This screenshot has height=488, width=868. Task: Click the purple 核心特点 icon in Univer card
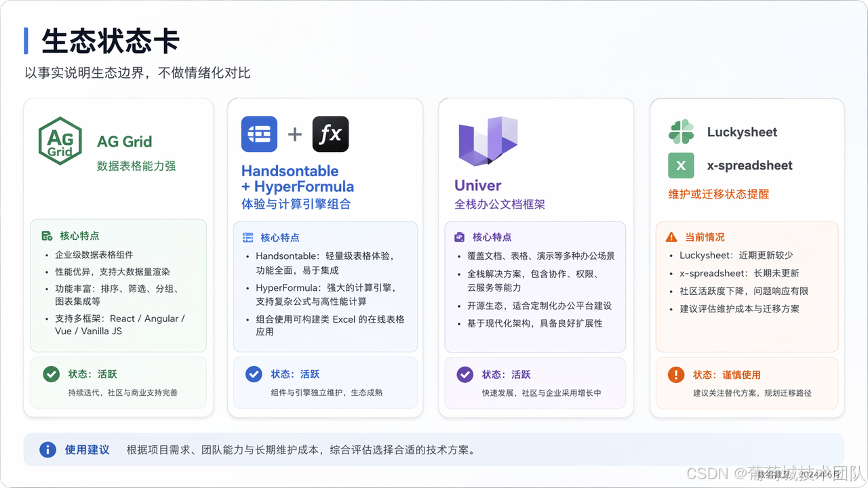[460, 237]
